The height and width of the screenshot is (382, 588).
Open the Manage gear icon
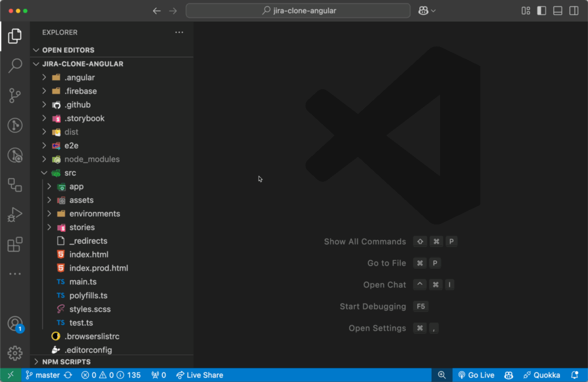point(15,353)
